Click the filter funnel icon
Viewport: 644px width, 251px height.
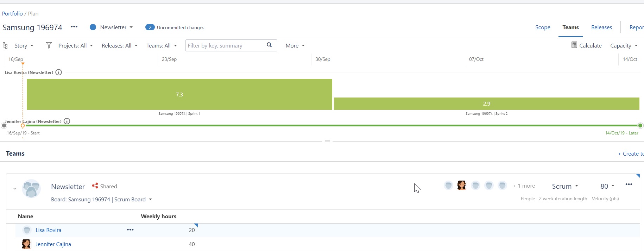point(49,45)
